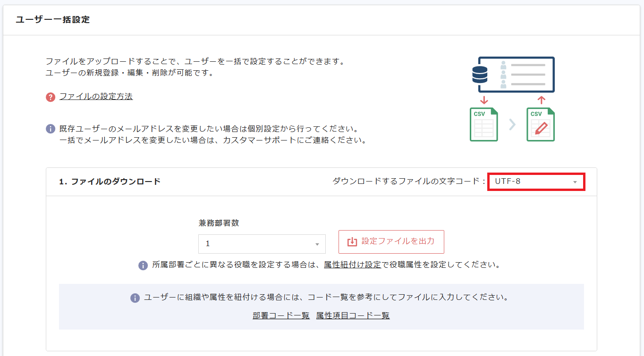
Task: Open the UTF-8 character code dropdown
Action: pyautogui.click(x=535, y=181)
